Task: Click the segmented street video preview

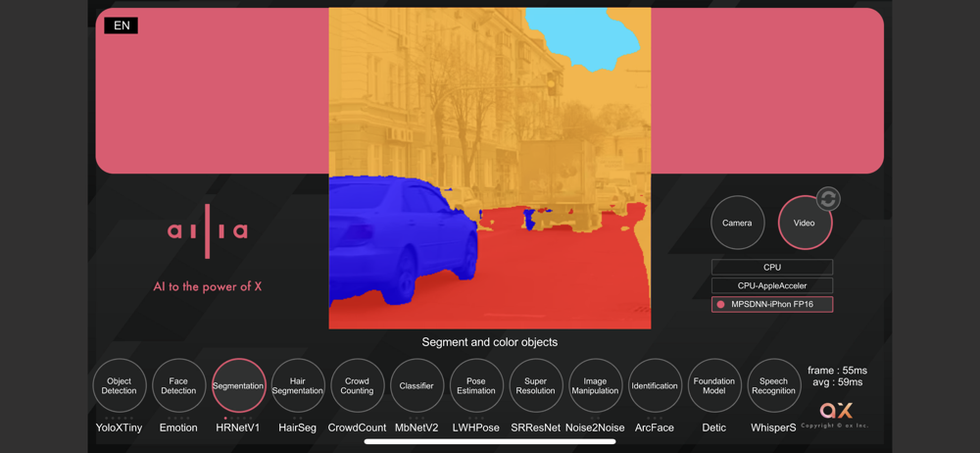Action: pyautogui.click(x=490, y=168)
